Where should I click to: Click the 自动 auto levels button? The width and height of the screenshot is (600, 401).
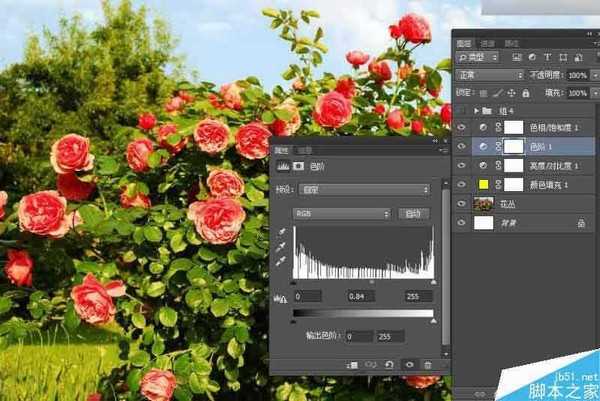coord(412,213)
